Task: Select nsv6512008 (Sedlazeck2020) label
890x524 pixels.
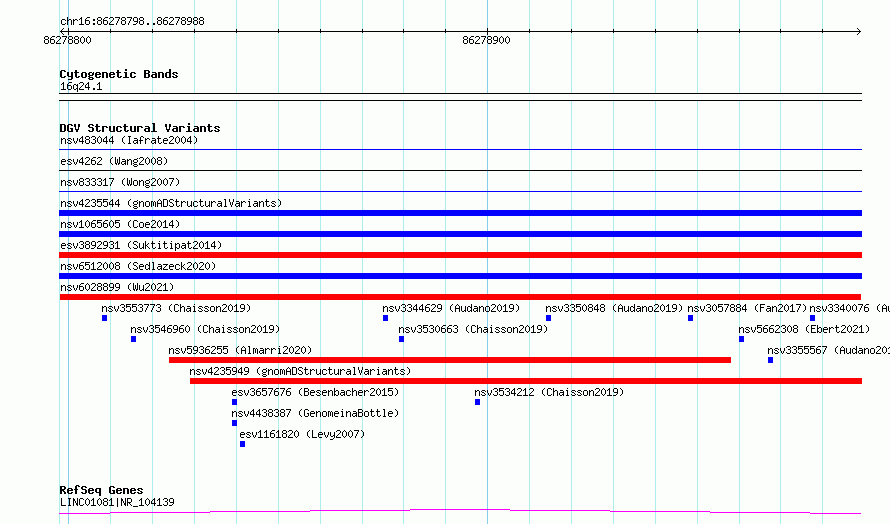Action: [138, 266]
